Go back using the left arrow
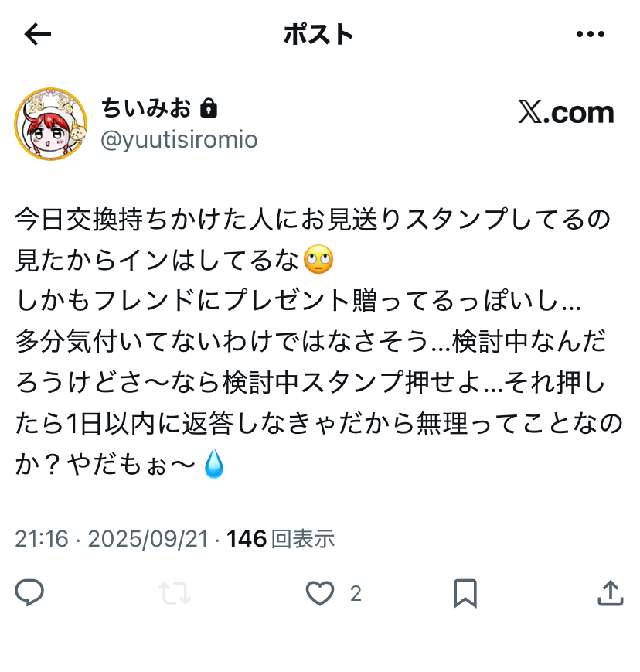 [x=37, y=34]
